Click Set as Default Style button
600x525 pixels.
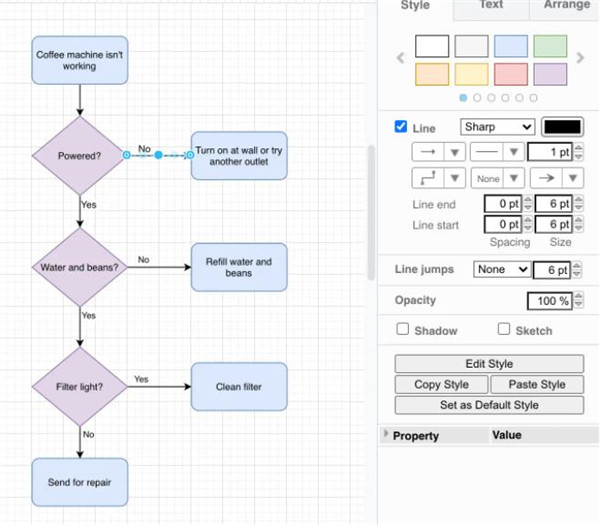point(489,405)
